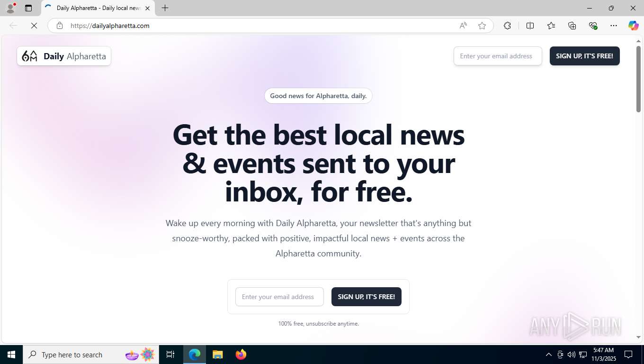Focus the hero section email address field

point(279,297)
